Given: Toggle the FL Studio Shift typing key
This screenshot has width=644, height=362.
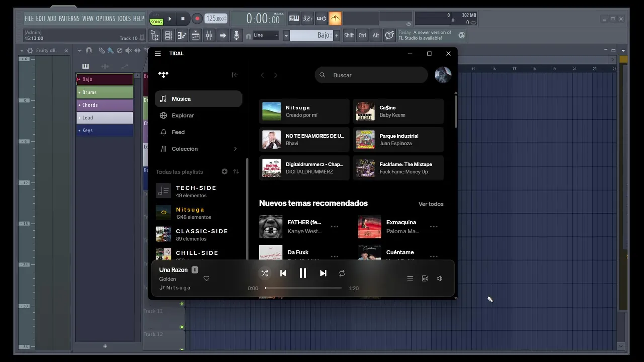Looking at the screenshot, I should click(349, 35).
